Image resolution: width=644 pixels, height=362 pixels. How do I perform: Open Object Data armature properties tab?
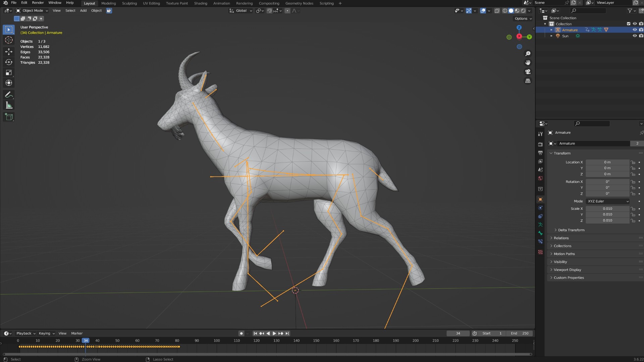pos(540,225)
